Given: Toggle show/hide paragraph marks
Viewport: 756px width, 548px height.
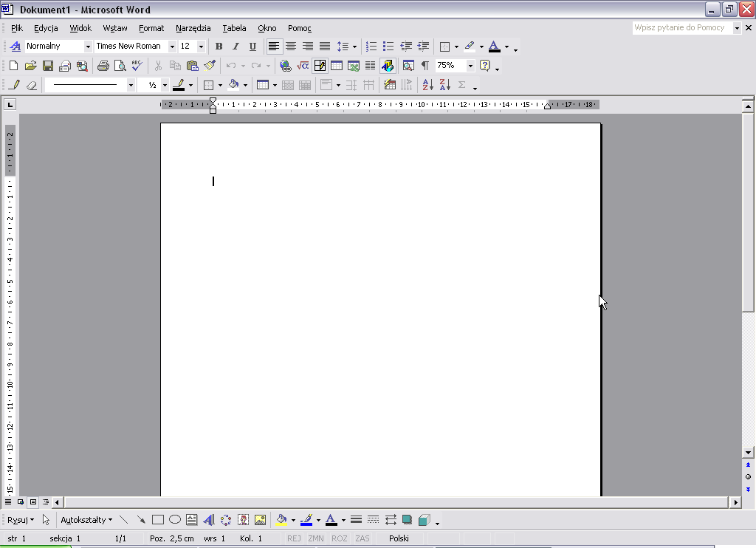Looking at the screenshot, I should [x=425, y=66].
